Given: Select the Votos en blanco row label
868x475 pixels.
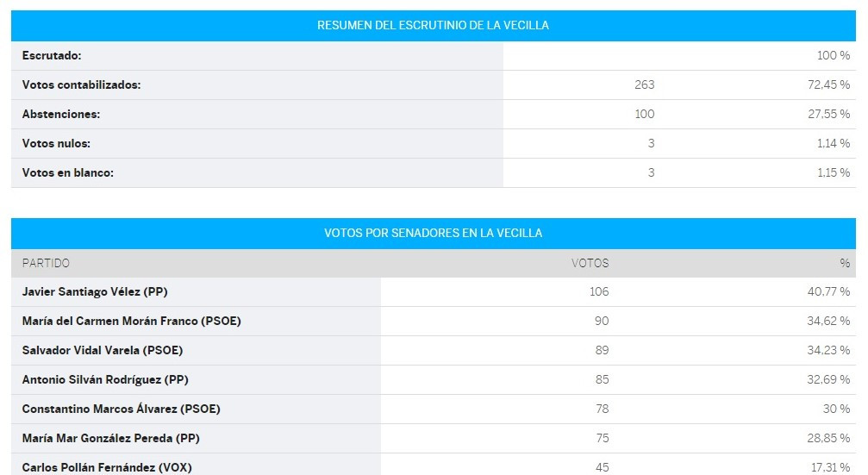Looking at the screenshot, I should [x=67, y=172].
